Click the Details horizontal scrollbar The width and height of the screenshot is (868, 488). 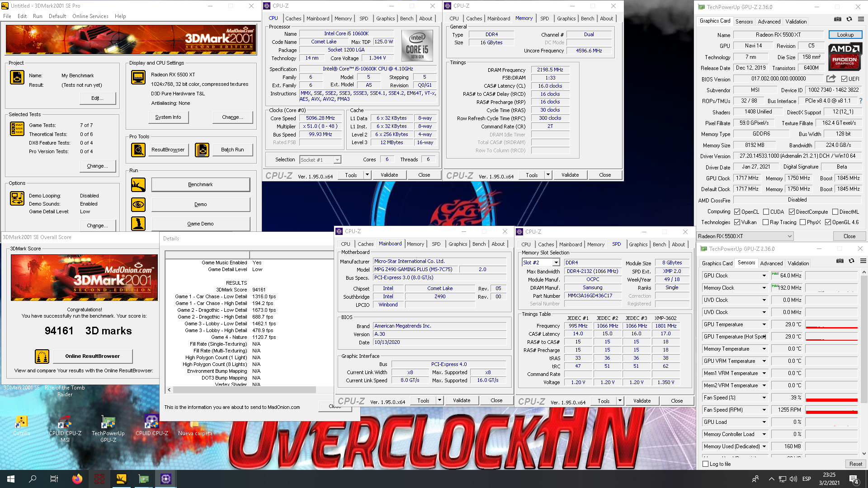[244, 389]
